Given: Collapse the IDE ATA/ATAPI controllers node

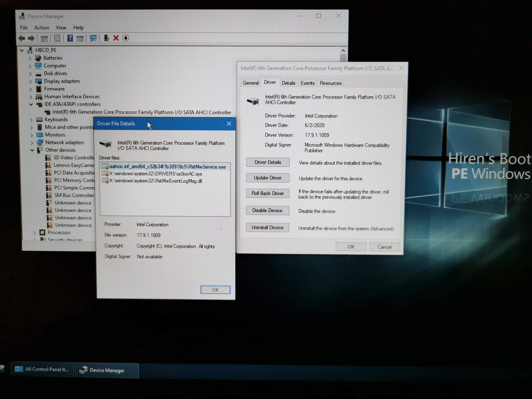Looking at the screenshot, I should click(x=31, y=104).
